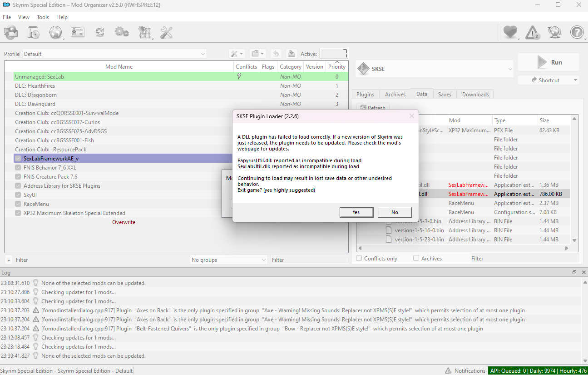Uncheck FNIS Creature Pack 7.6
The image size is (588, 375).
(x=18, y=176)
